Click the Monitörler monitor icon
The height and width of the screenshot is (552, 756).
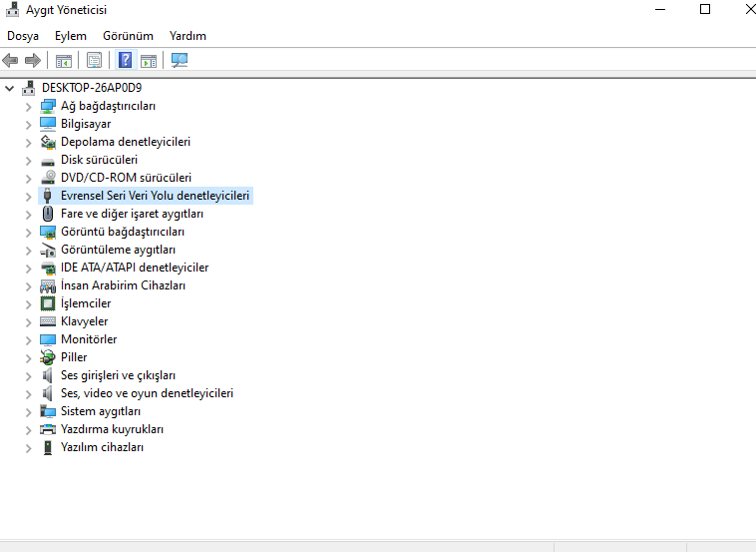click(x=48, y=339)
